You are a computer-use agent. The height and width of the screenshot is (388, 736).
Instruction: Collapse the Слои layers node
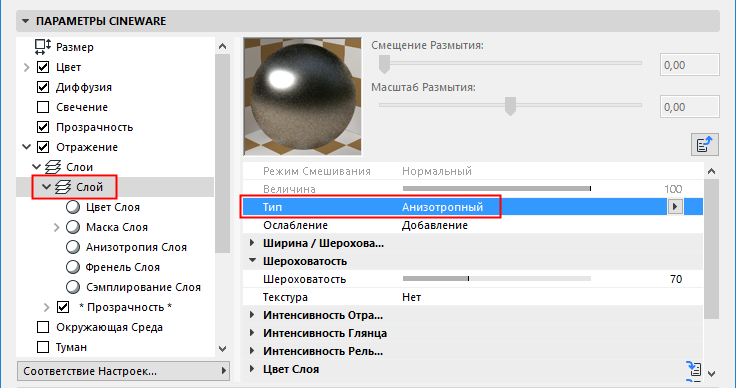36,167
